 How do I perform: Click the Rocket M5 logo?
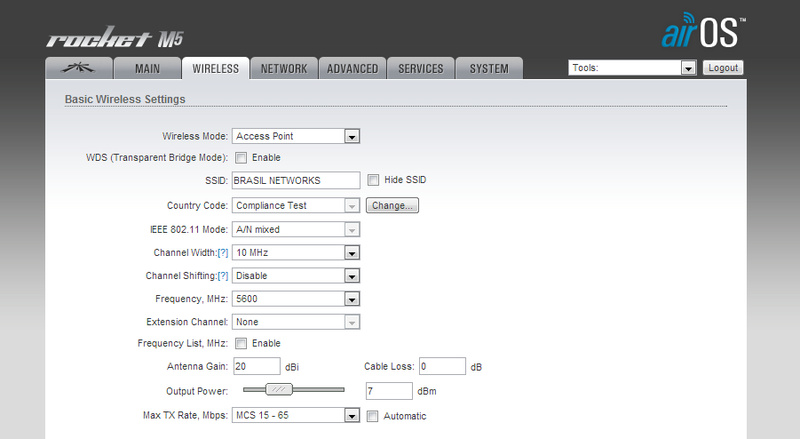(115, 37)
